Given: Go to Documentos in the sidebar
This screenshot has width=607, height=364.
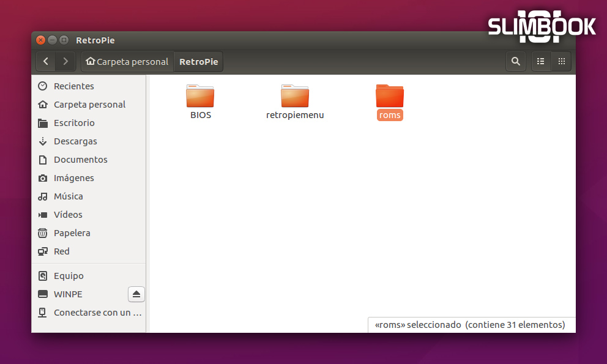Looking at the screenshot, I should pyautogui.click(x=80, y=160).
